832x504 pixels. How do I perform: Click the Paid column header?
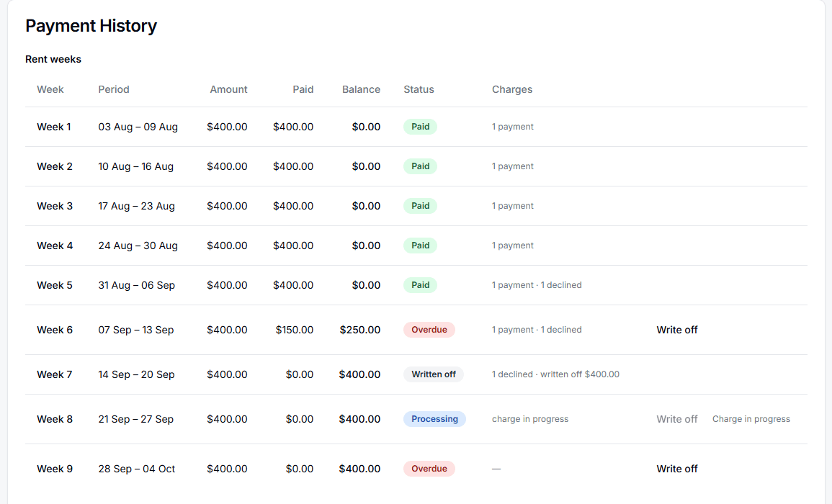(303, 89)
